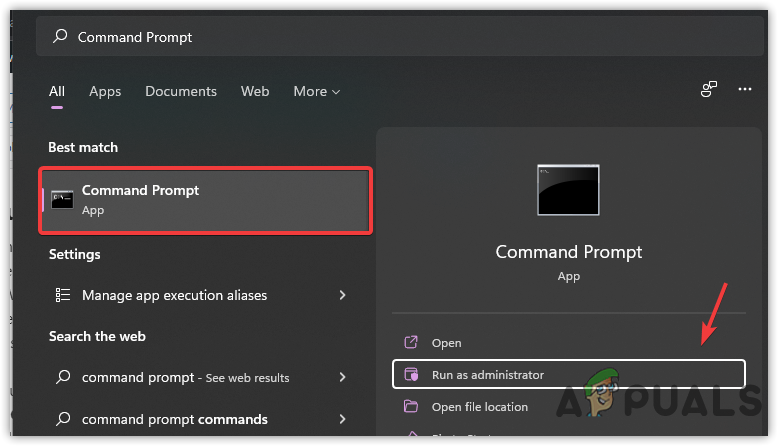Click the Manage app execution aliases list icon
This screenshot has height=446, width=778.
tap(63, 295)
